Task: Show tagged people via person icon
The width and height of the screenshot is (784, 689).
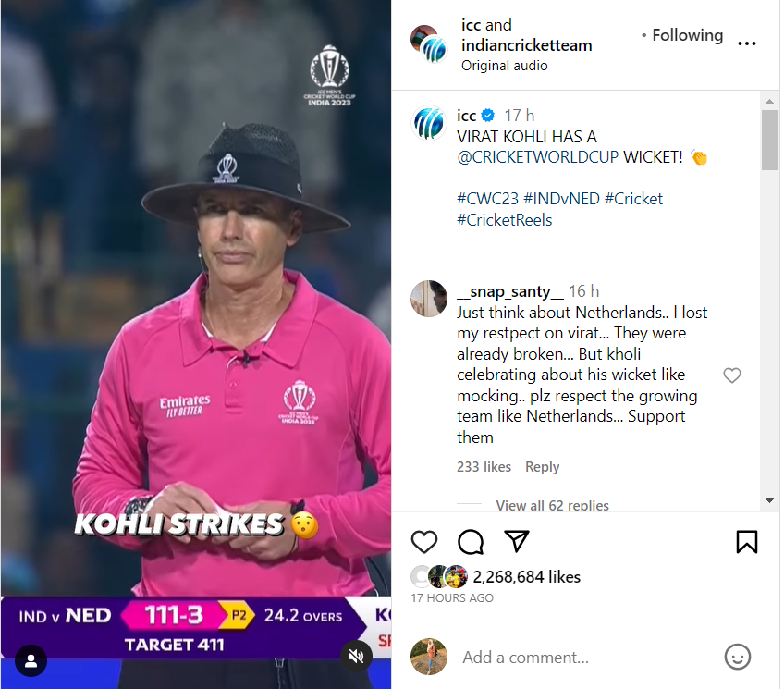Action: pos(31,661)
